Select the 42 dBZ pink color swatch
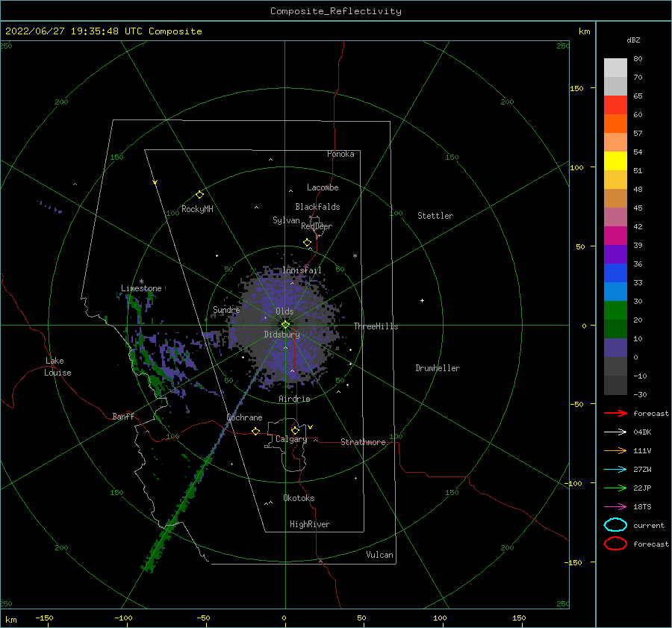This screenshot has height=628, width=672. (615, 217)
